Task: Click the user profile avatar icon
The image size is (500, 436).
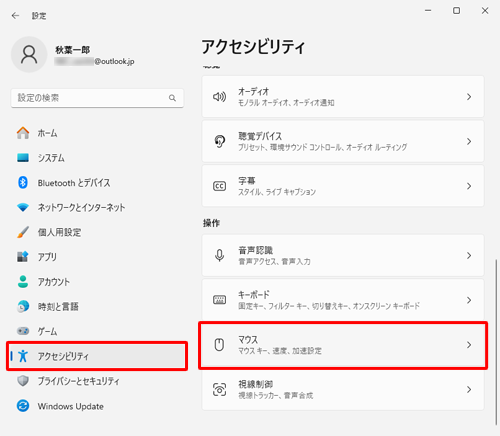Action: coord(29,55)
